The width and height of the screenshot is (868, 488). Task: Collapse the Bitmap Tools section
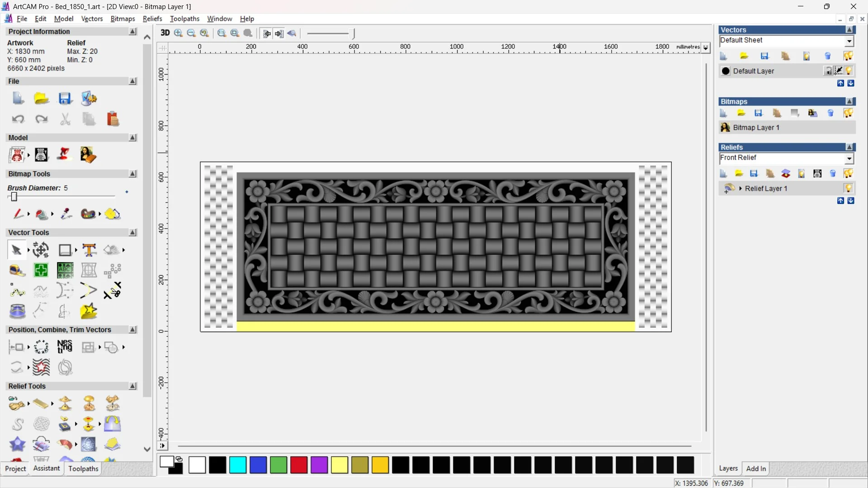[132, 174]
